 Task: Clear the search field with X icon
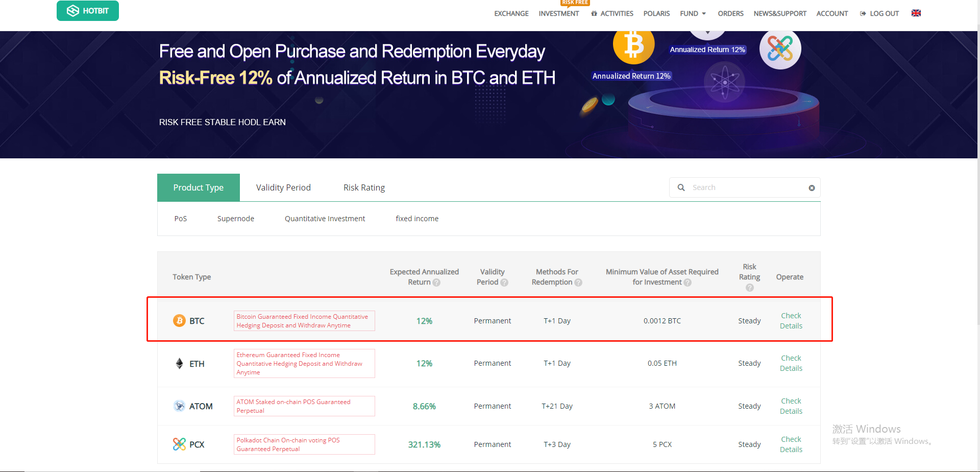point(812,188)
